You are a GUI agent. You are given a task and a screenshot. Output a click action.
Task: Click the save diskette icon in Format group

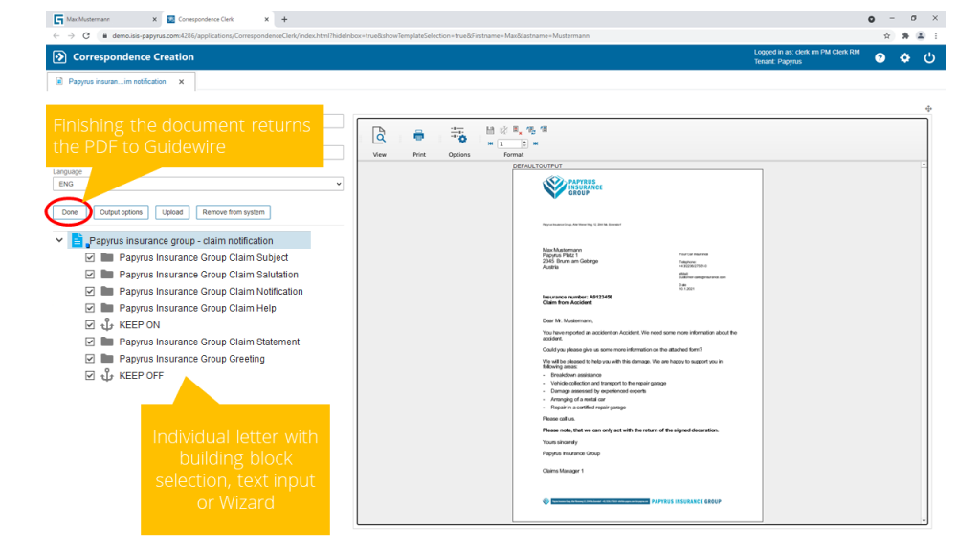pyautogui.click(x=490, y=130)
